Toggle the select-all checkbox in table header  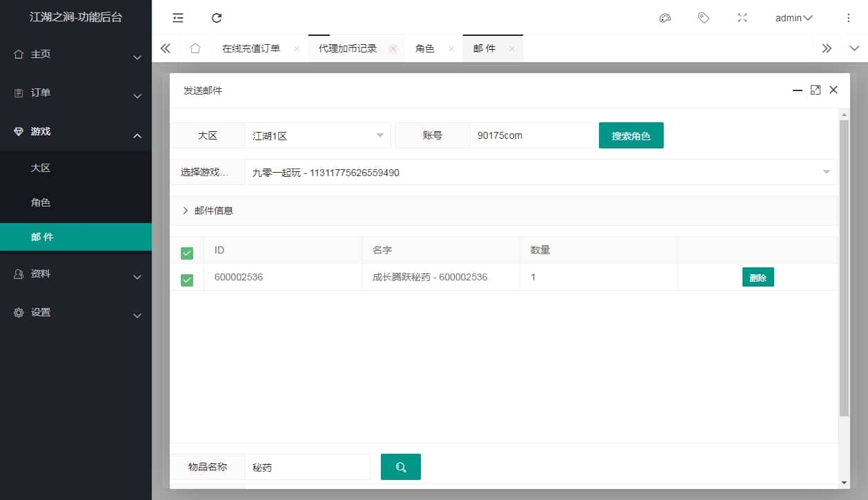point(187,253)
